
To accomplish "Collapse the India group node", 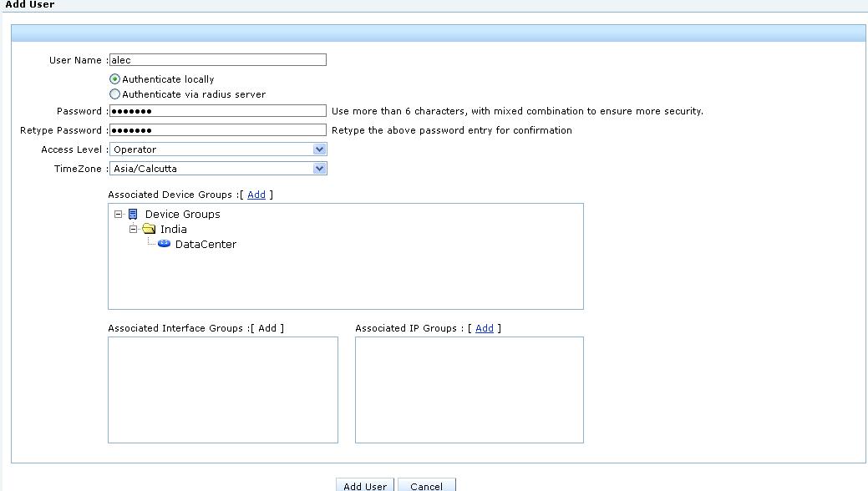I will 133,229.
